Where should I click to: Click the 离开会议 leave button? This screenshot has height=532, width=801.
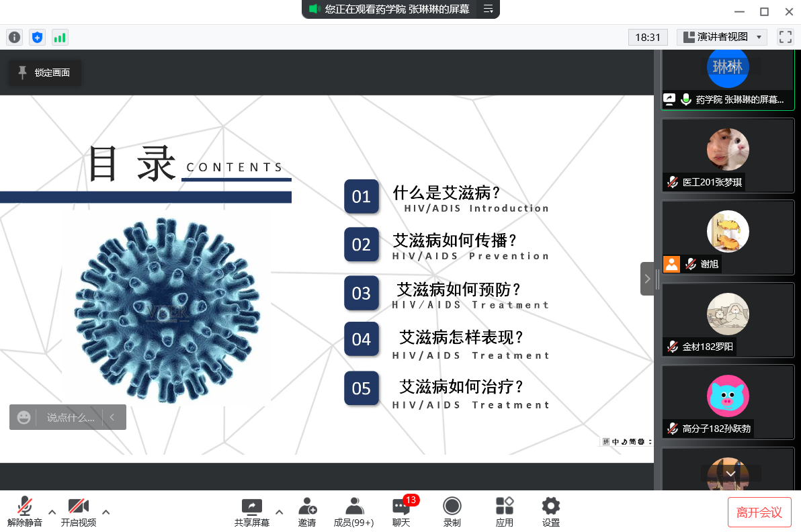759,513
